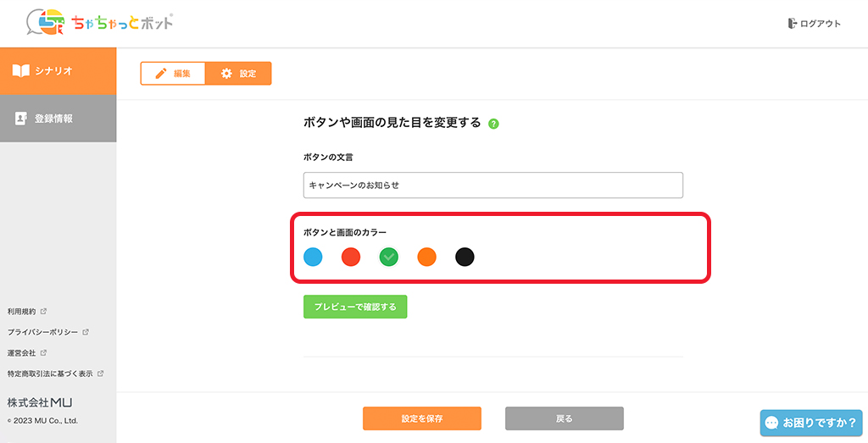Select the checked green color swatch
868x443 pixels.
pyautogui.click(x=389, y=257)
